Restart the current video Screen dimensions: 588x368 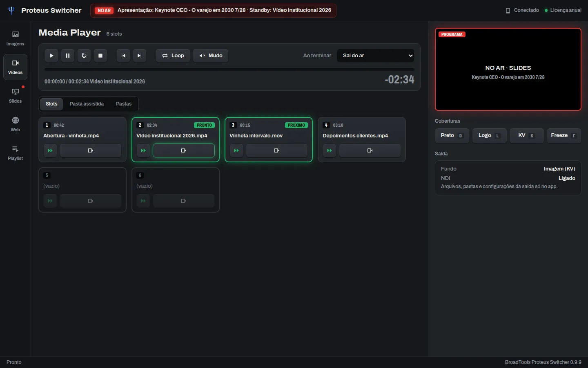point(84,56)
